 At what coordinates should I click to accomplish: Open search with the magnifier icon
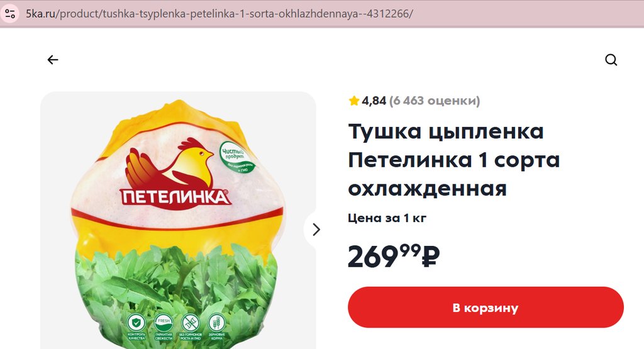tap(611, 60)
